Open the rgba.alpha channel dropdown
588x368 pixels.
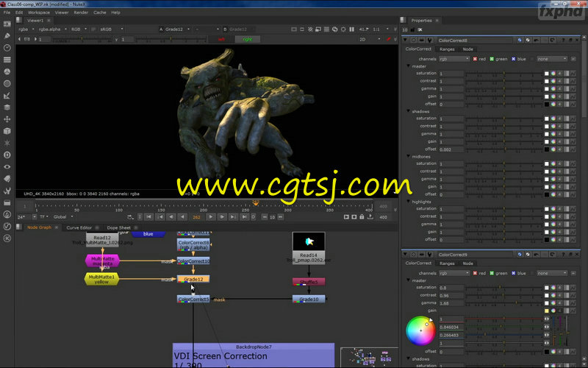[x=52, y=29]
